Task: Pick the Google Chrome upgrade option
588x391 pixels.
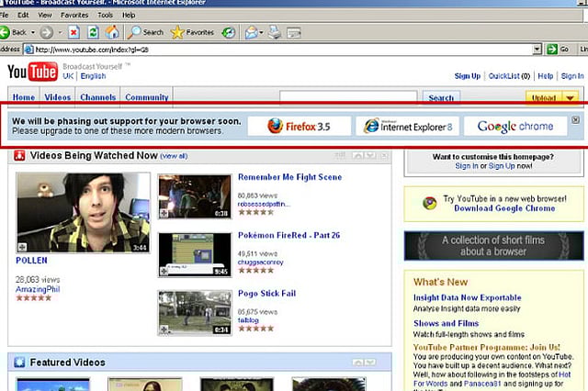Action: click(x=514, y=126)
